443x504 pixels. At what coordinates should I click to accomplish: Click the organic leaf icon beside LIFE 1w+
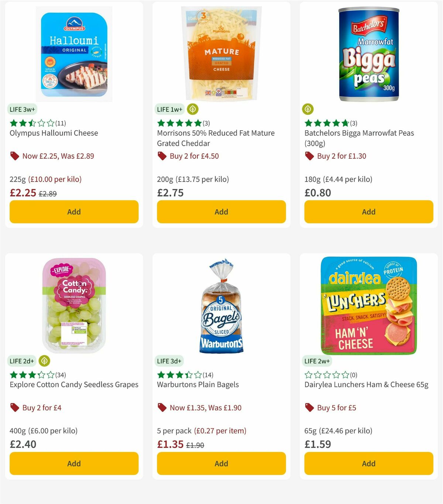click(x=192, y=109)
